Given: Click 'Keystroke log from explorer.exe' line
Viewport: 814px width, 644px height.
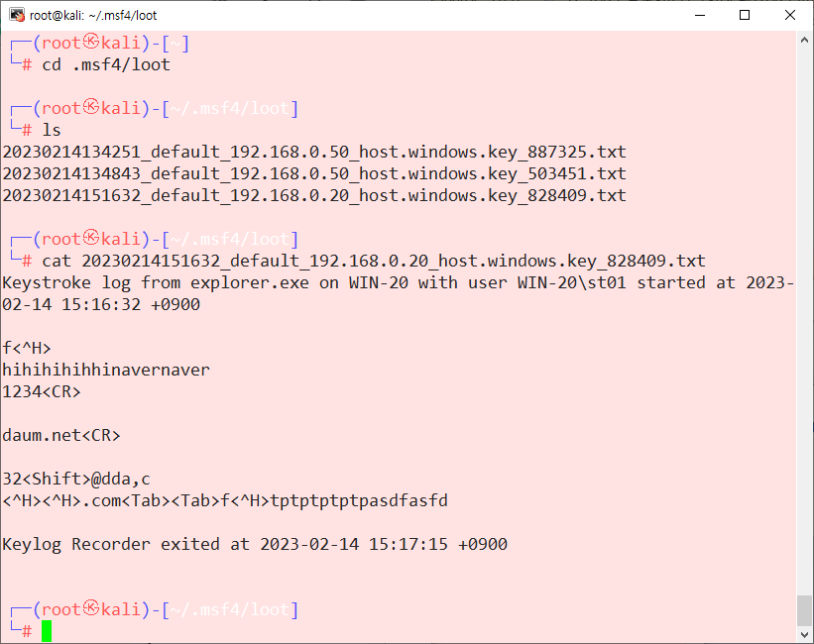Looking at the screenshot, I should point(399,282).
